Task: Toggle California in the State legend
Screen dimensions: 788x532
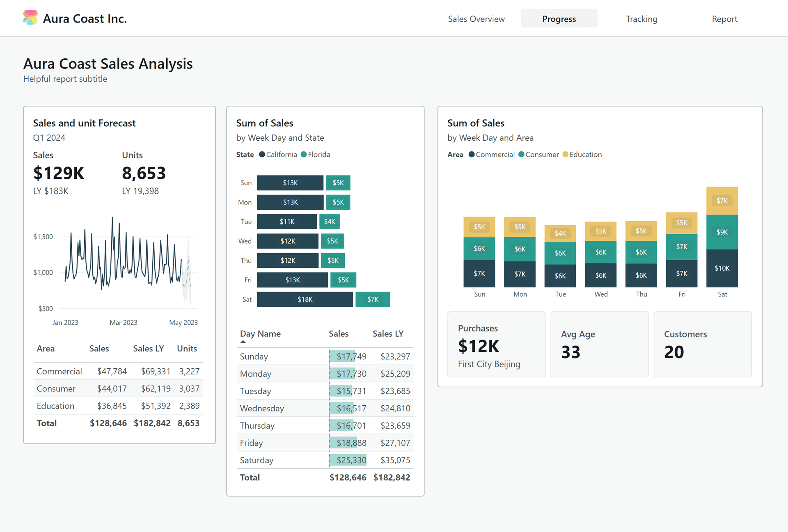Action: [x=261, y=154]
